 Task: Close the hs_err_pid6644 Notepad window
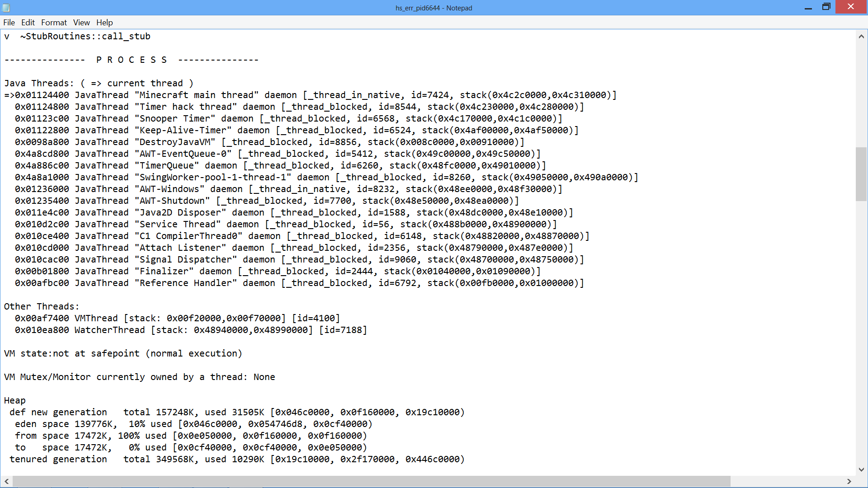[x=851, y=7]
